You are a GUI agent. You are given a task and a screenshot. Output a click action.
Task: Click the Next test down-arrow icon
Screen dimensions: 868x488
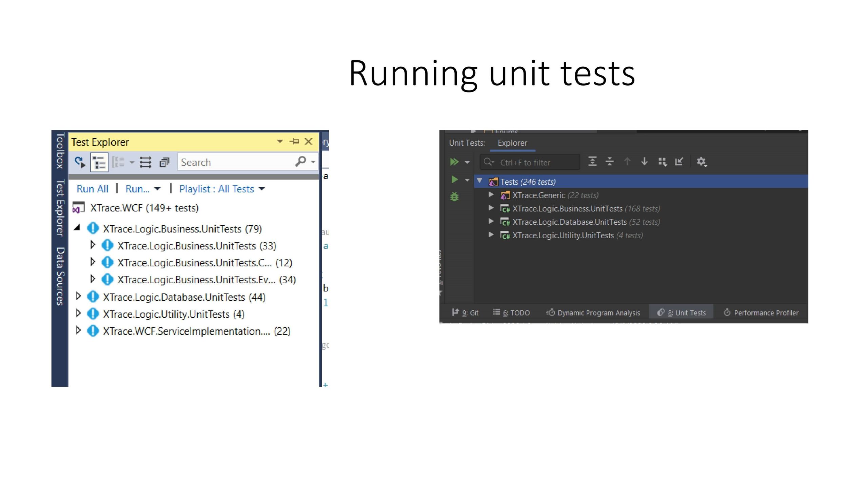644,162
